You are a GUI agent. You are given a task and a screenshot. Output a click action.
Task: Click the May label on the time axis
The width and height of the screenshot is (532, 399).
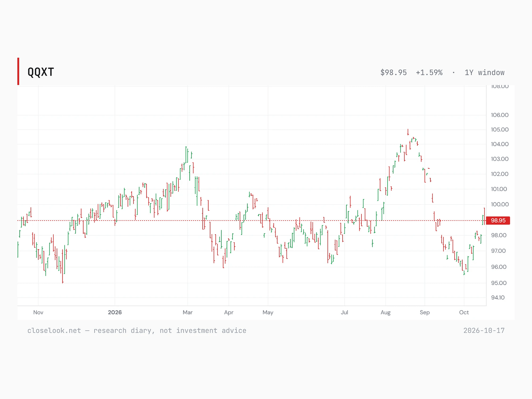(x=268, y=312)
